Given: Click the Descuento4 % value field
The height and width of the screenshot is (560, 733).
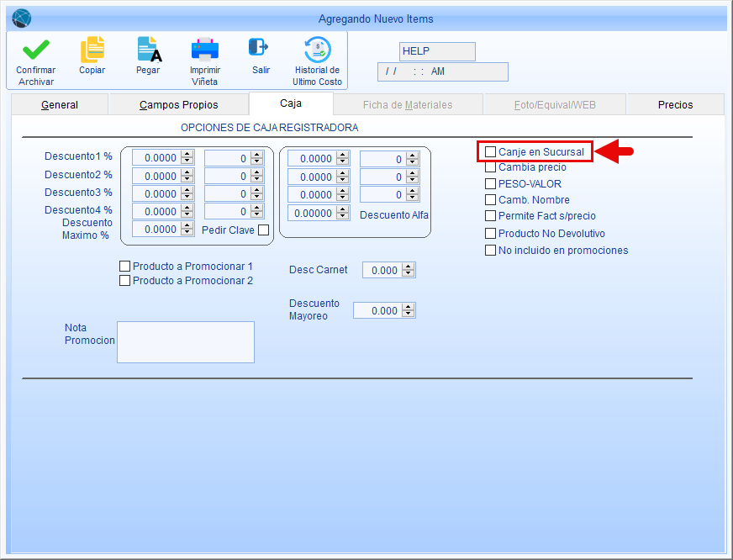Looking at the screenshot, I should click(156, 212).
